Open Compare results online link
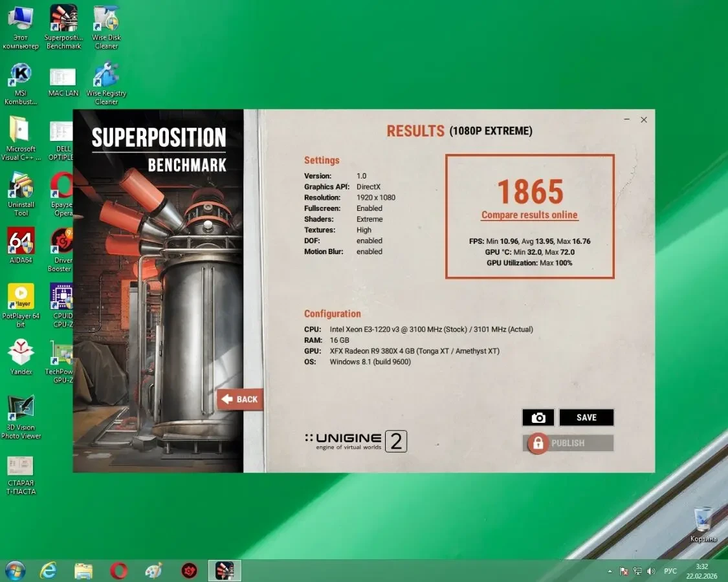The image size is (728, 582). point(529,215)
